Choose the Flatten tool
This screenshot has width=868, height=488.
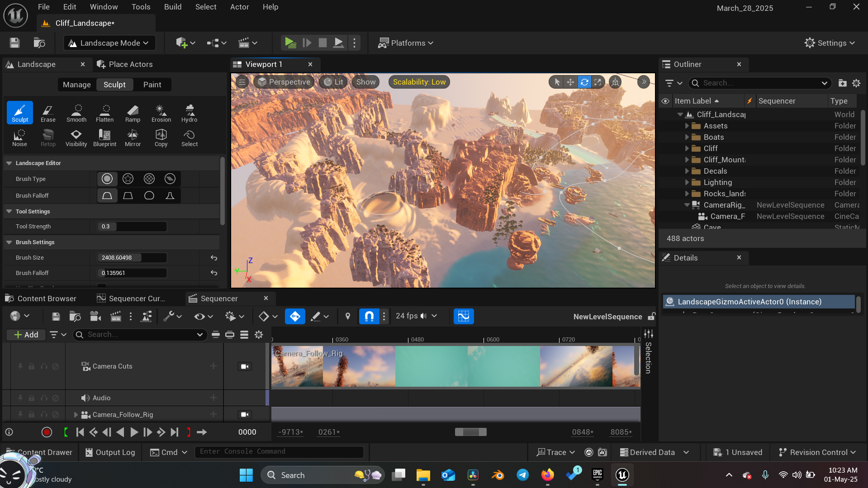(104, 113)
